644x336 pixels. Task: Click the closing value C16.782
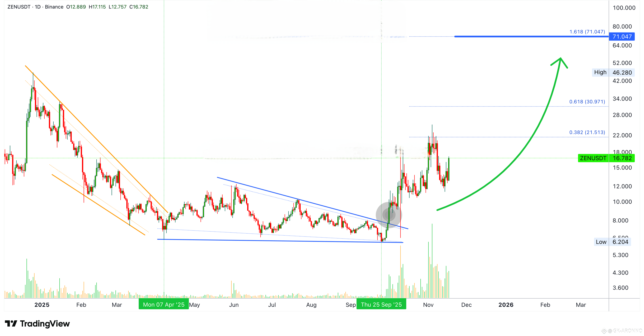139,7
